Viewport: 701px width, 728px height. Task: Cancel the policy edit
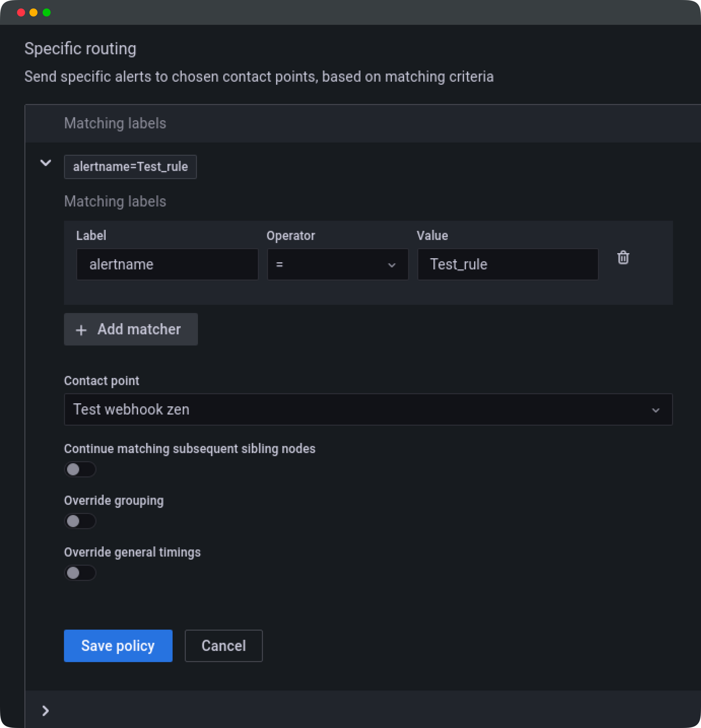223,646
